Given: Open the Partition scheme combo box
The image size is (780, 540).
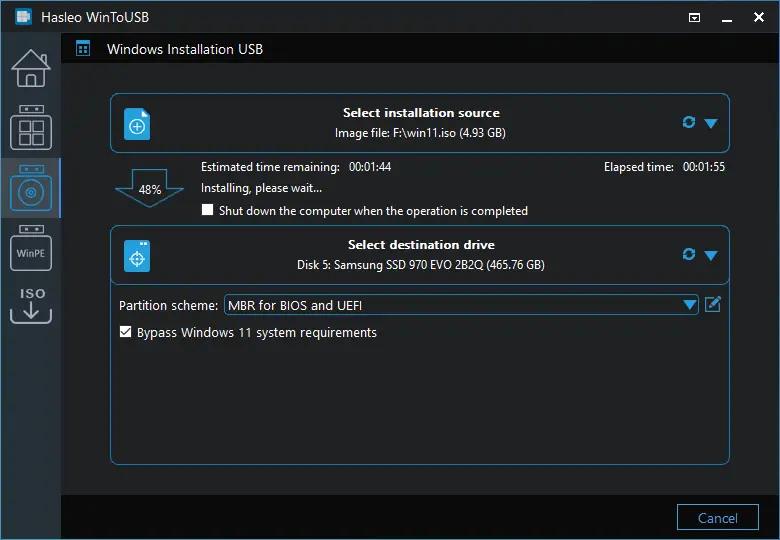Looking at the screenshot, I should tap(461, 304).
